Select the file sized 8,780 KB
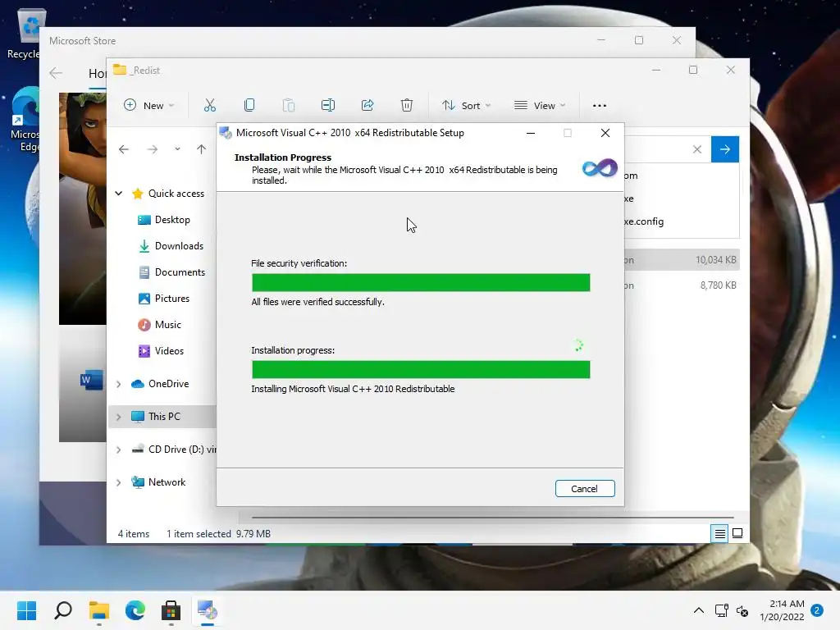 pos(682,285)
